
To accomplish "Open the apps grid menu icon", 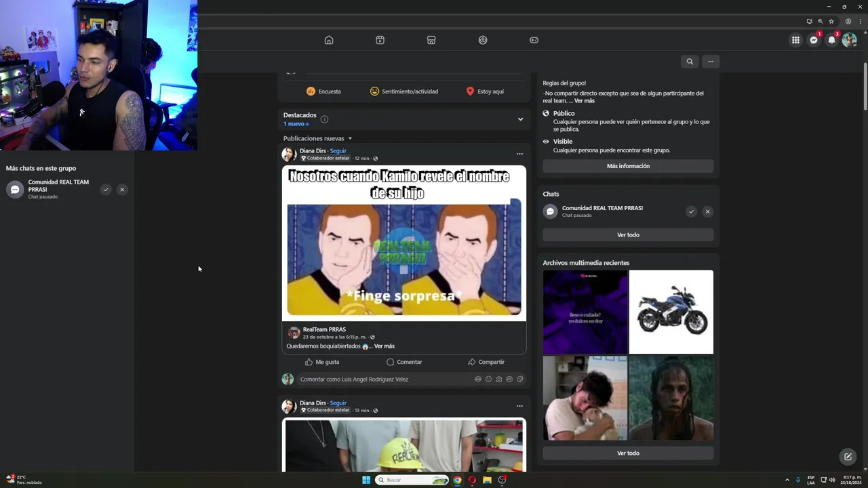I will click(795, 40).
